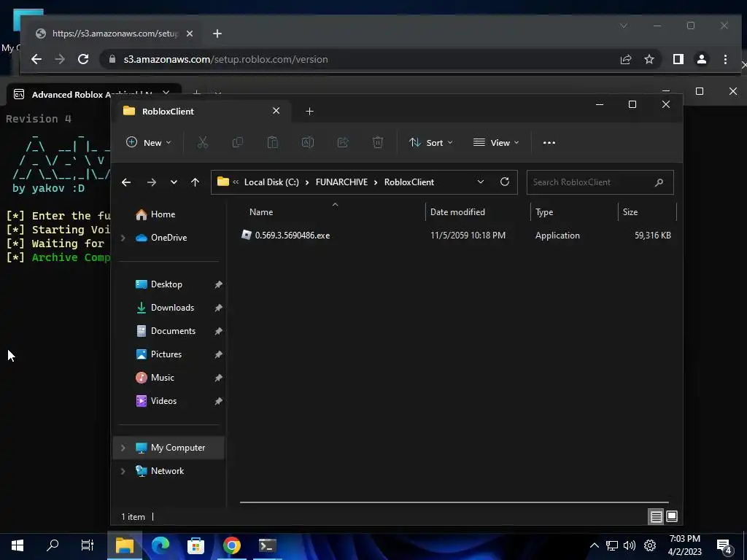The image size is (747, 560).
Task: Select the RobloxClient Explorer tab
Action: click(200, 111)
